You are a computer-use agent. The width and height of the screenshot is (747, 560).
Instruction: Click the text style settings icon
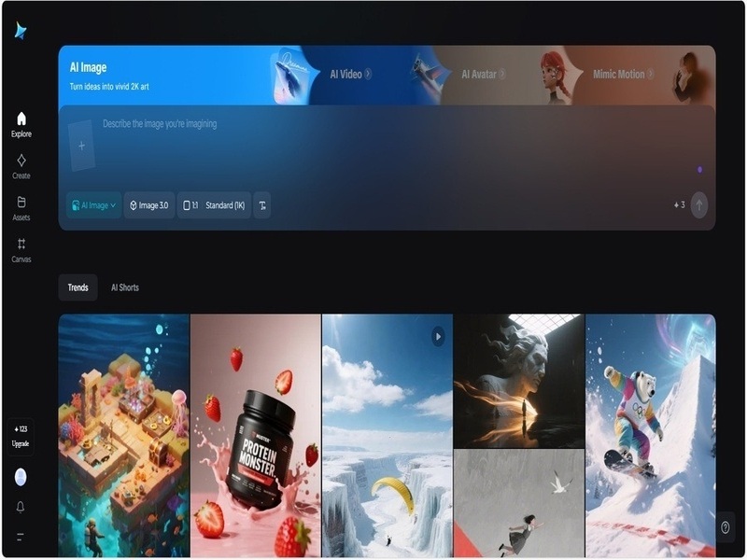[x=262, y=205]
